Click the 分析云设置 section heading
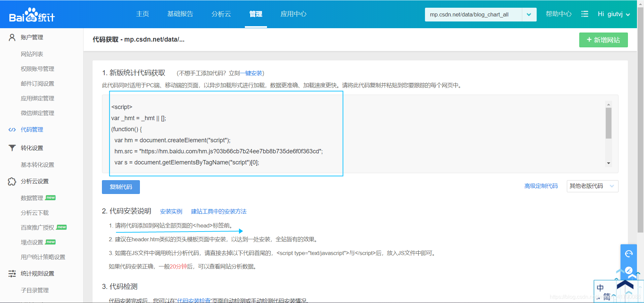This screenshot has width=644, height=303. [x=35, y=181]
